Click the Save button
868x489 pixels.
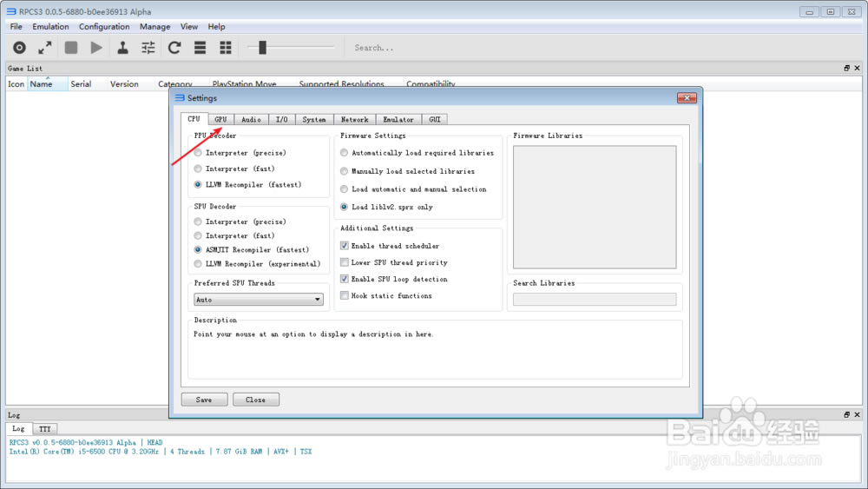204,400
